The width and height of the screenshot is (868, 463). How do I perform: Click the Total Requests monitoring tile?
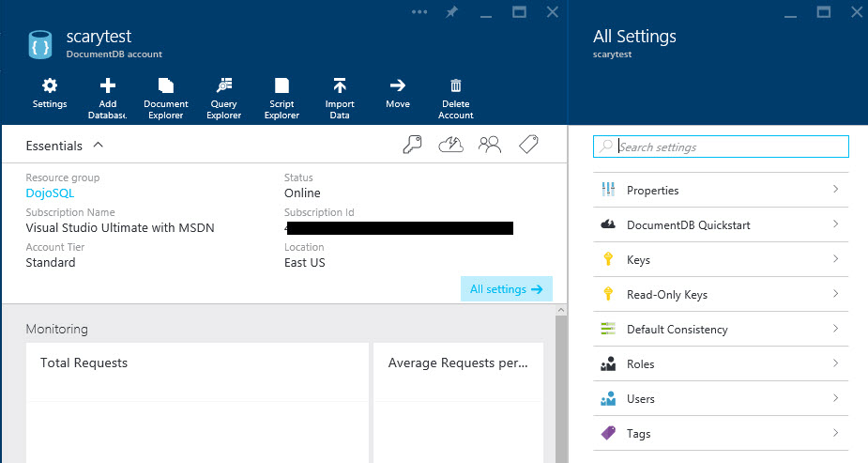point(197,403)
